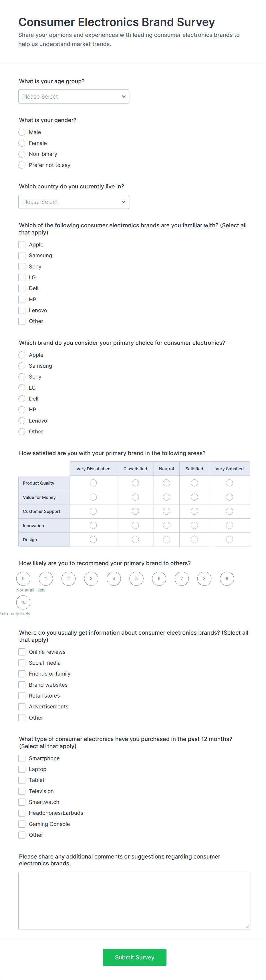Viewport: 266px width, 980px height.
Task: Tick Headphones/Earbuds purchase checkbox
Action: [x=22, y=813]
